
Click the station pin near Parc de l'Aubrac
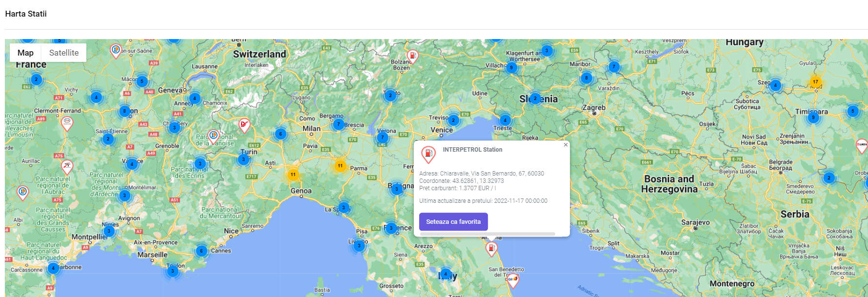[22, 192]
